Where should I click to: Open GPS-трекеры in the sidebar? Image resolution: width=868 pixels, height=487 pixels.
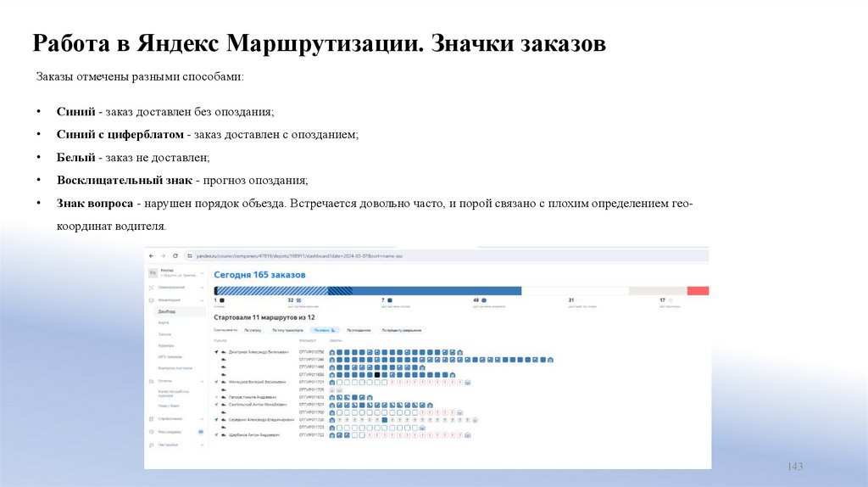click(x=170, y=357)
